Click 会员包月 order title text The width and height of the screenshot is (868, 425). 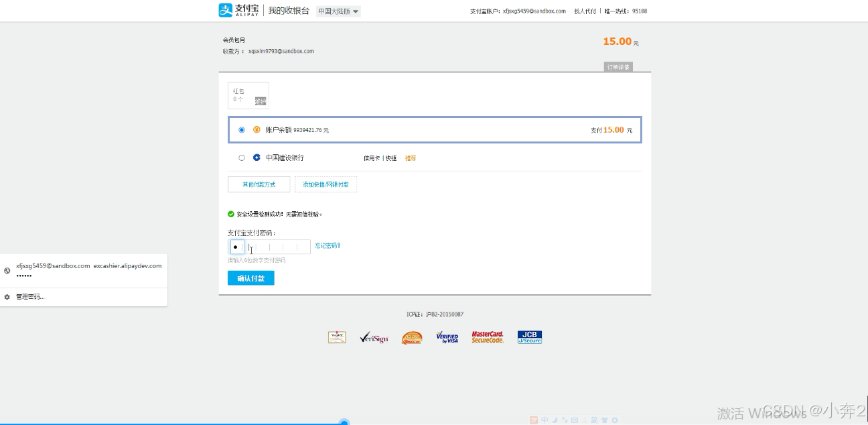[234, 40]
